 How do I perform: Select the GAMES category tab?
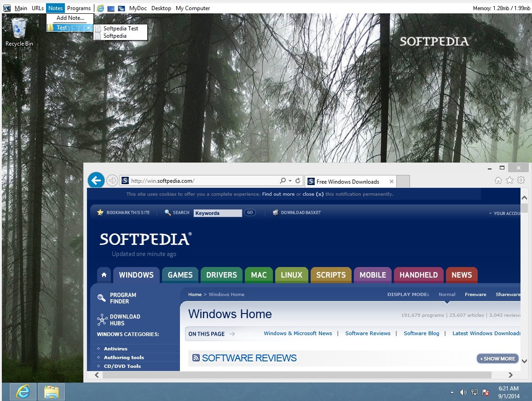click(180, 275)
